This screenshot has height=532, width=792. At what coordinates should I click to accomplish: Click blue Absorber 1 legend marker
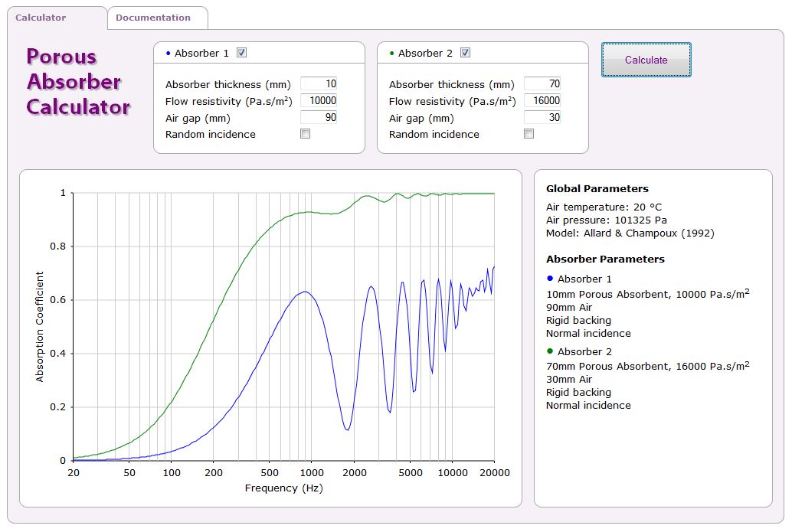(x=550, y=279)
